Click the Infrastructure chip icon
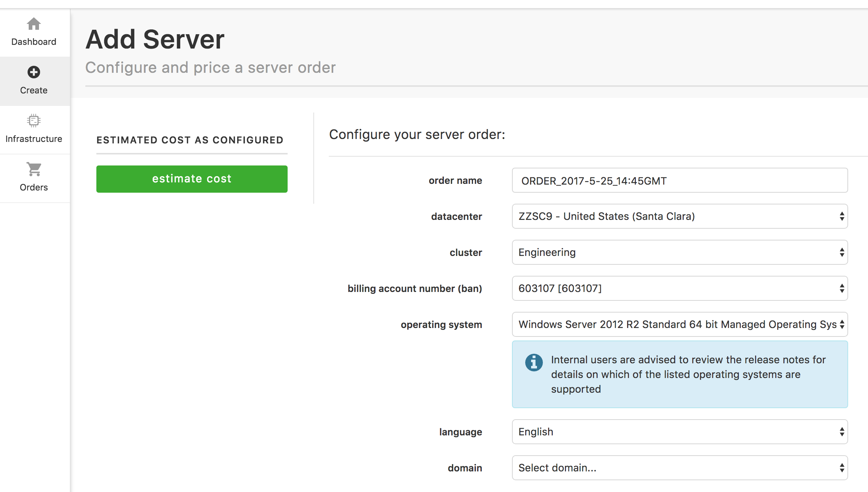This screenshot has width=868, height=492. pyautogui.click(x=34, y=121)
